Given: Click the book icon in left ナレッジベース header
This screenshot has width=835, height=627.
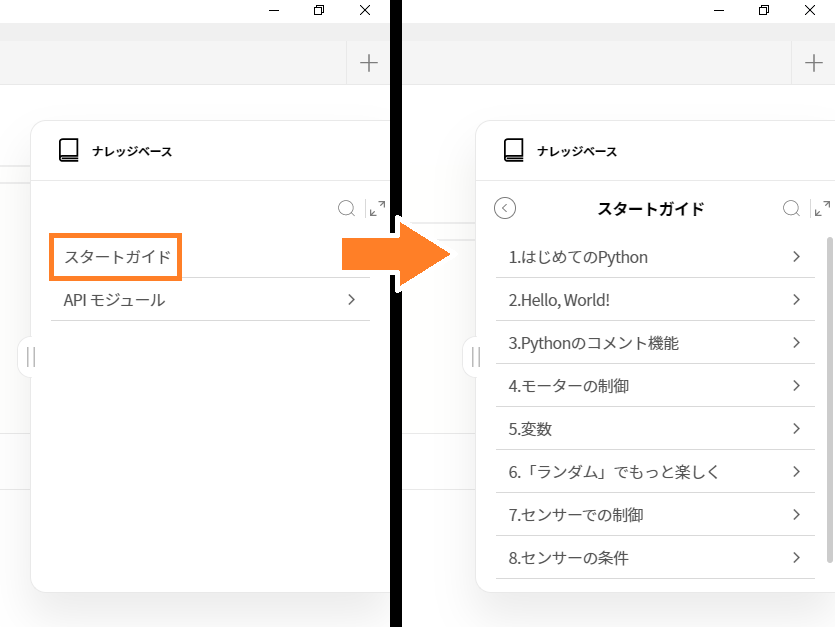Looking at the screenshot, I should (69, 150).
